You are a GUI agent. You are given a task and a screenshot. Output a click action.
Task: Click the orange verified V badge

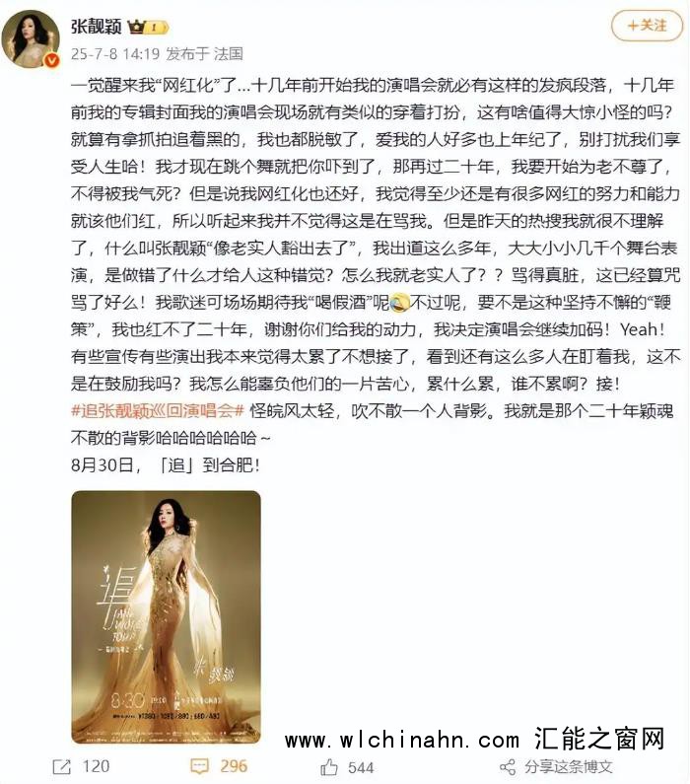(x=51, y=61)
